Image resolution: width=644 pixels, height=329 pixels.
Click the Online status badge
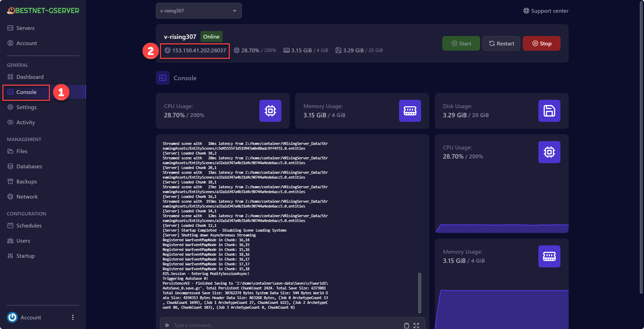pyautogui.click(x=211, y=36)
